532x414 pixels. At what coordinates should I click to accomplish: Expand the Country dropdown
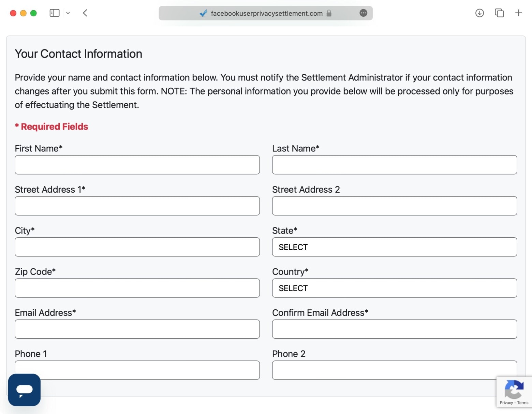pos(394,288)
